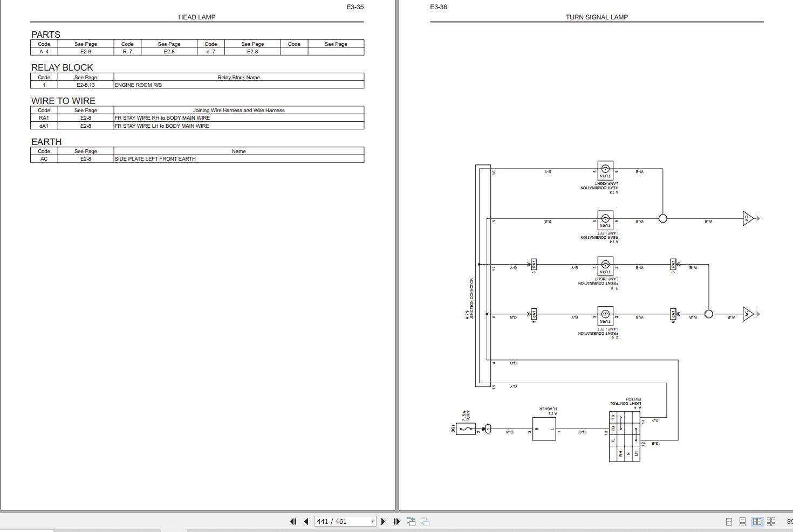
Task: Click the 7.5A TURN fuse symbol
Action: (x=466, y=429)
